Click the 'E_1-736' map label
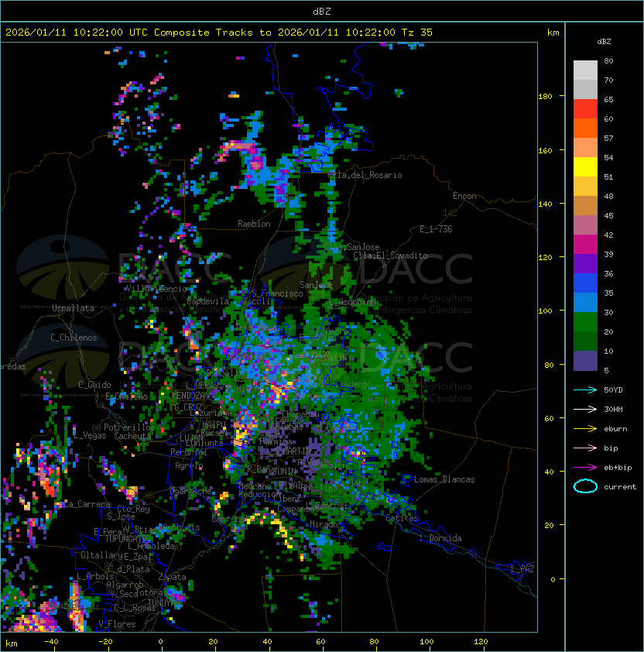The height and width of the screenshot is (652, 644). point(436,229)
